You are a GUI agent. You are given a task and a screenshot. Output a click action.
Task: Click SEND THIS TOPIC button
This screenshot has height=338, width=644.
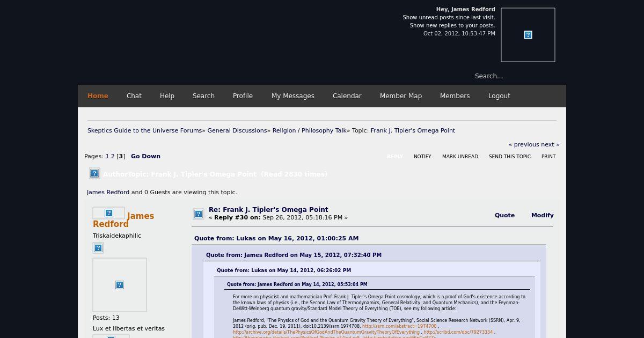(x=510, y=157)
